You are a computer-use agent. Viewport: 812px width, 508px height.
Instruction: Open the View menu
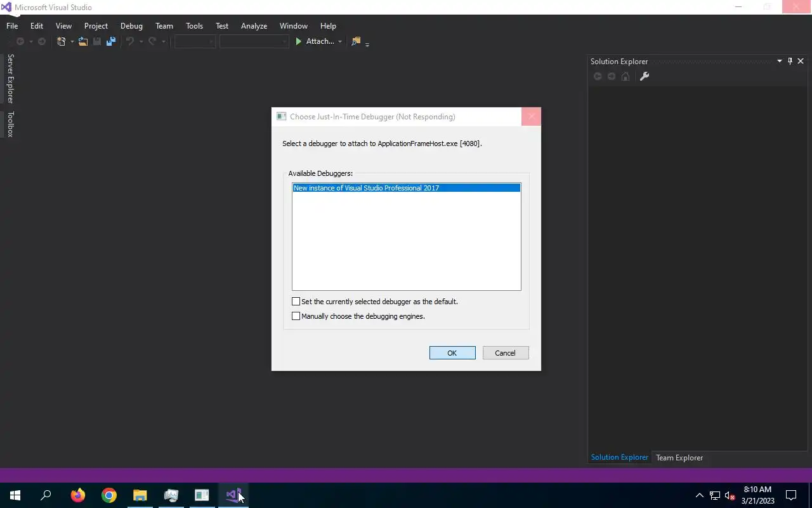point(63,26)
